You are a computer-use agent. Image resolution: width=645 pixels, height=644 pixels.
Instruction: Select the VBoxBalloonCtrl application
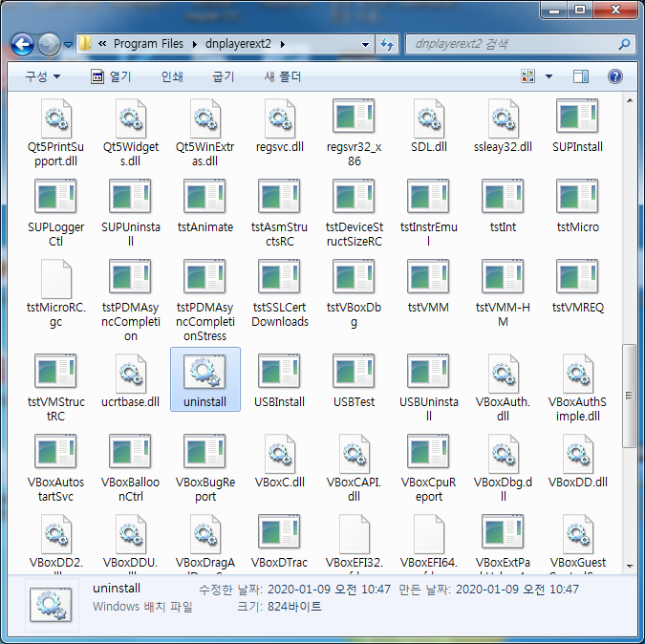[130, 468]
